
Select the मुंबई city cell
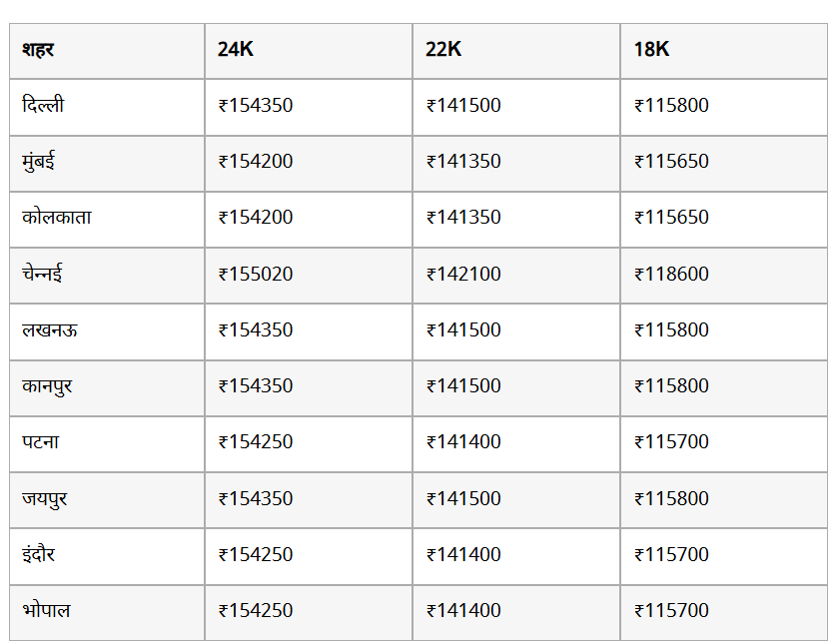tap(38, 161)
